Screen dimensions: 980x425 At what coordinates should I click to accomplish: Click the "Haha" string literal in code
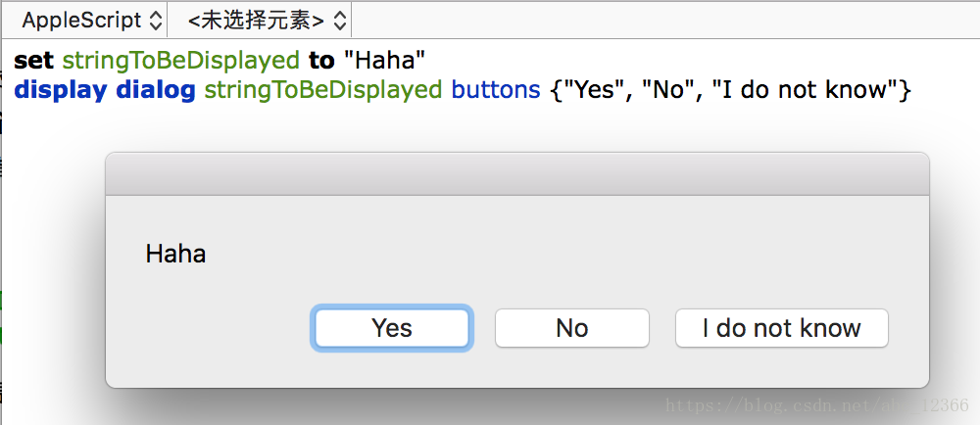pos(384,61)
